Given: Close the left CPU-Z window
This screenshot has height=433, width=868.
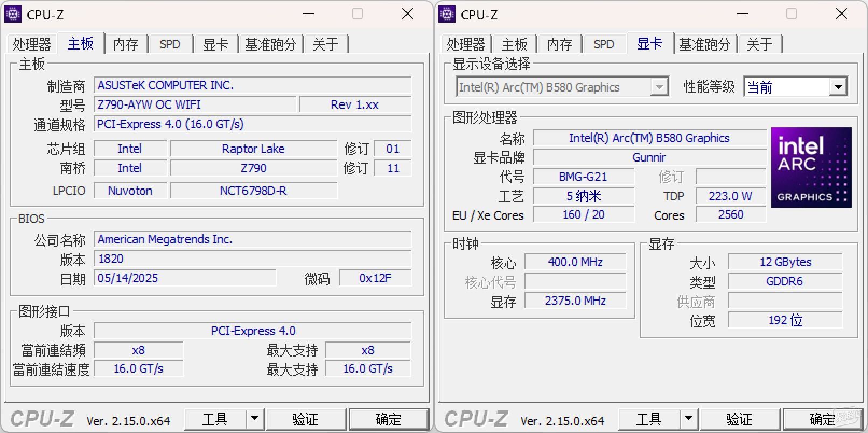Looking at the screenshot, I should [x=408, y=14].
